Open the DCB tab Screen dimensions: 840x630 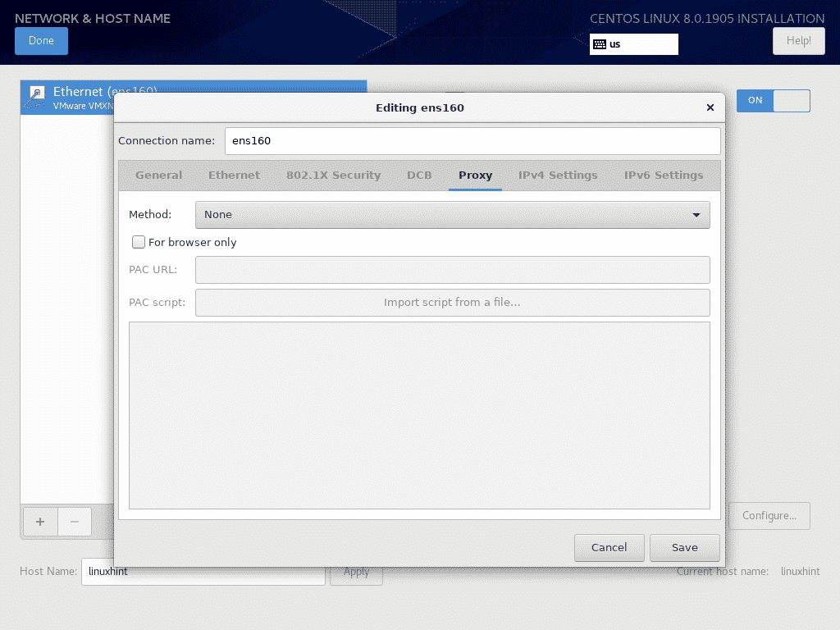pyautogui.click(x=419, y=176)
